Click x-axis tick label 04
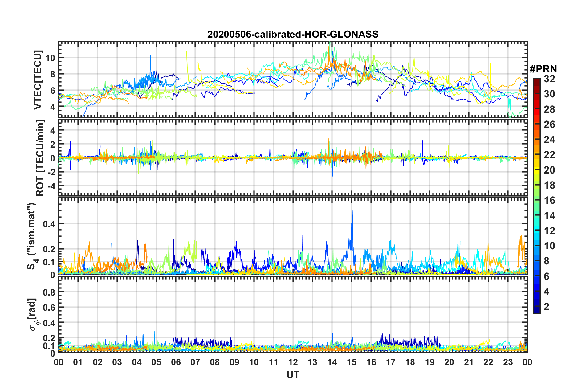The image size is (586, 392). pyautogui.click(x=137, y=362)
